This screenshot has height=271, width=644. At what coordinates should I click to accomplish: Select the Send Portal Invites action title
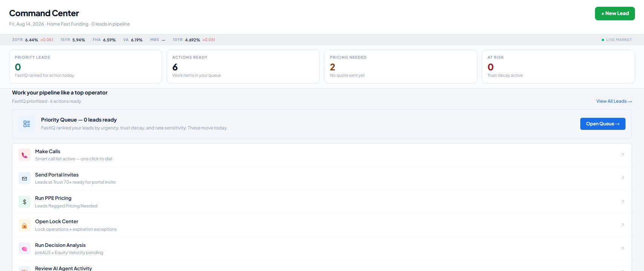57,175
